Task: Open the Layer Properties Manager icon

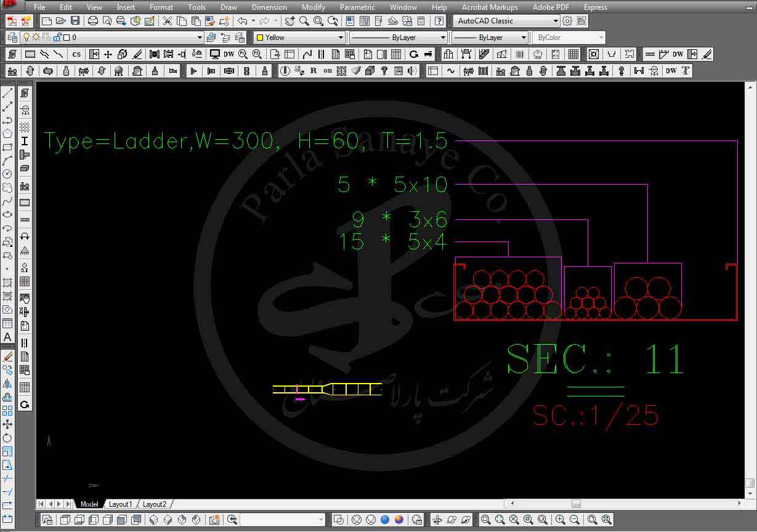Action: (x=12, y=38)
